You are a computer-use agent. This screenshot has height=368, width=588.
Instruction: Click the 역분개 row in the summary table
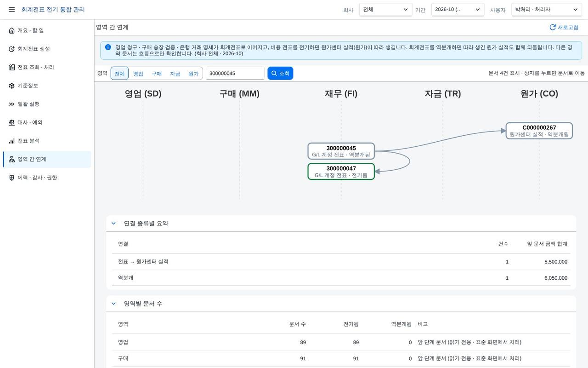click(x=341, y=278)
